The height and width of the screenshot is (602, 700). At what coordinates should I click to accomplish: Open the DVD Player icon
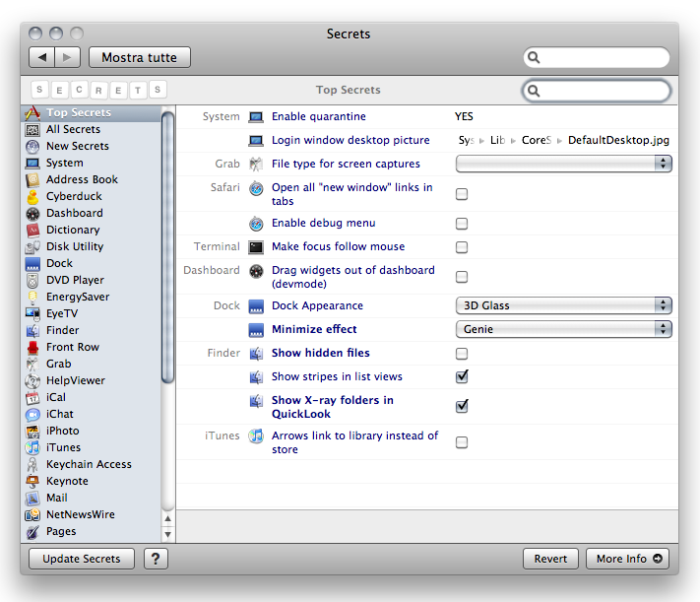point(32,280)
